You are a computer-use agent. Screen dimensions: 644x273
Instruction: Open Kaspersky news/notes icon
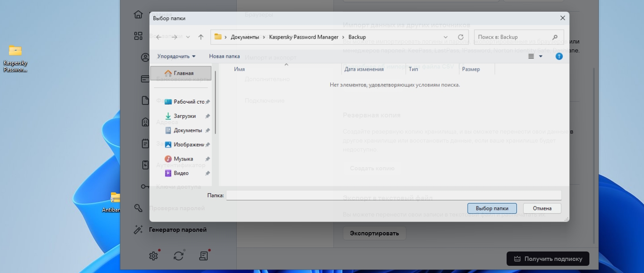pos(204,256)
